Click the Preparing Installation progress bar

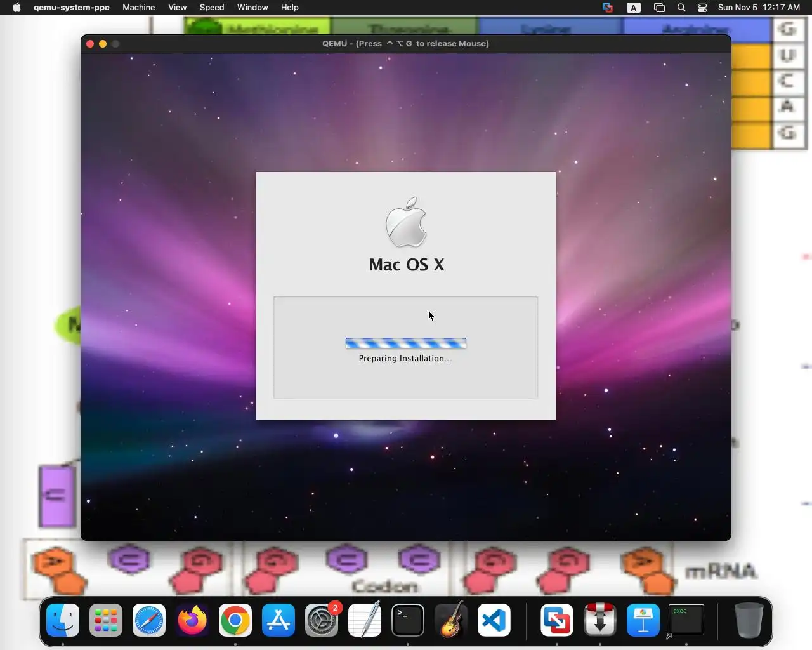tap(406, 343)
